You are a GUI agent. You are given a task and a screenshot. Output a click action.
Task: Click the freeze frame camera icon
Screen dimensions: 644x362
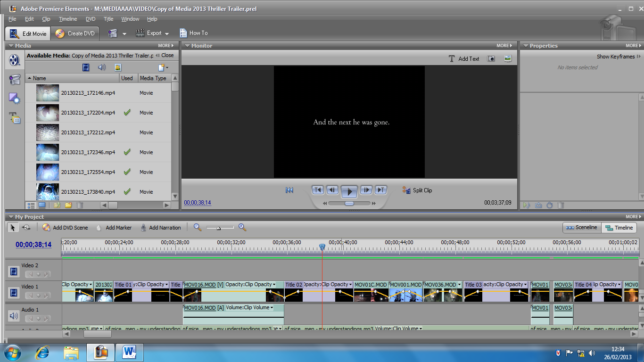click(x=491, y=58)
